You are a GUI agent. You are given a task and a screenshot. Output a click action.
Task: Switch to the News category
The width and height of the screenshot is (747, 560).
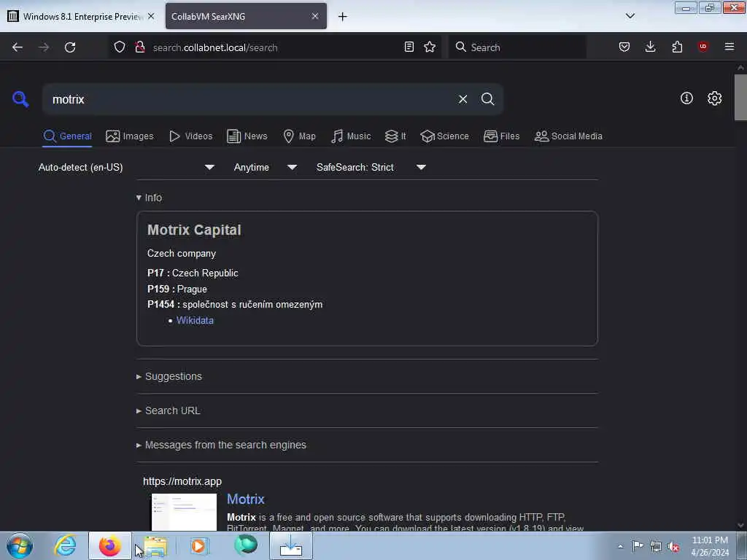pyautogui.click(x=247, y=136)
